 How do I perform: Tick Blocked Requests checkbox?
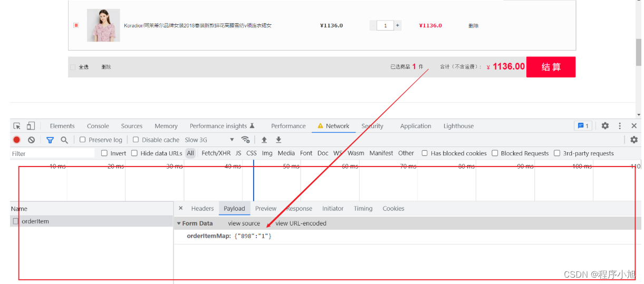(x=495, y=153)
